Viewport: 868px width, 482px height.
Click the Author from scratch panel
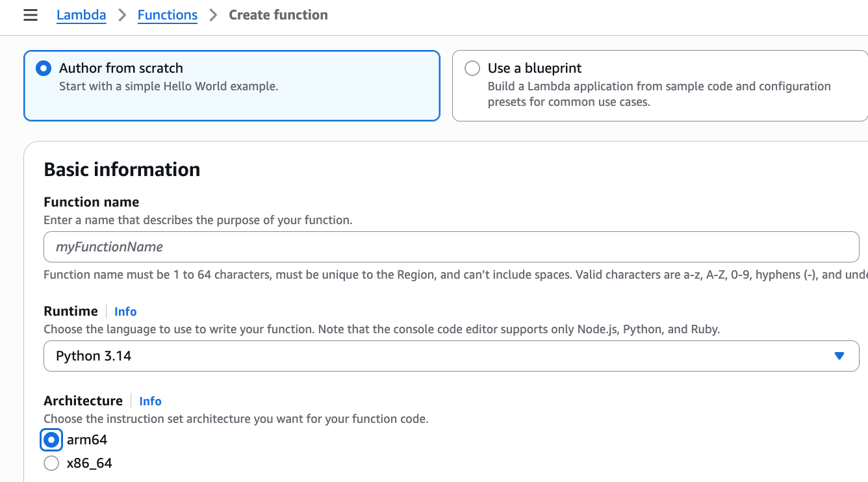tap(232, 85)
